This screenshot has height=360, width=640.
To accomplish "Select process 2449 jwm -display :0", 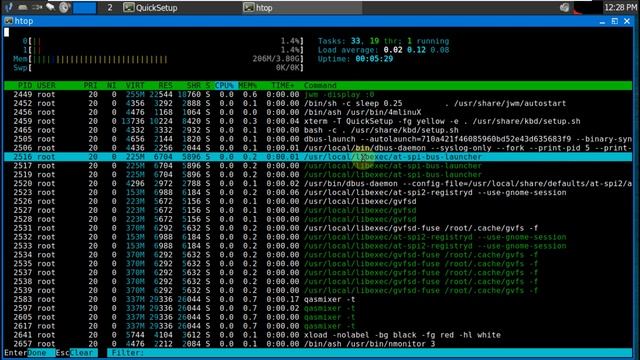I will point(318,94).
